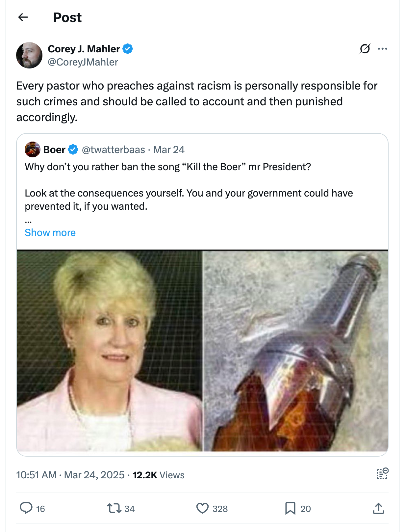Click the share upload icon
This screenshot has width=407, height=532.
(x=378, y=508)
